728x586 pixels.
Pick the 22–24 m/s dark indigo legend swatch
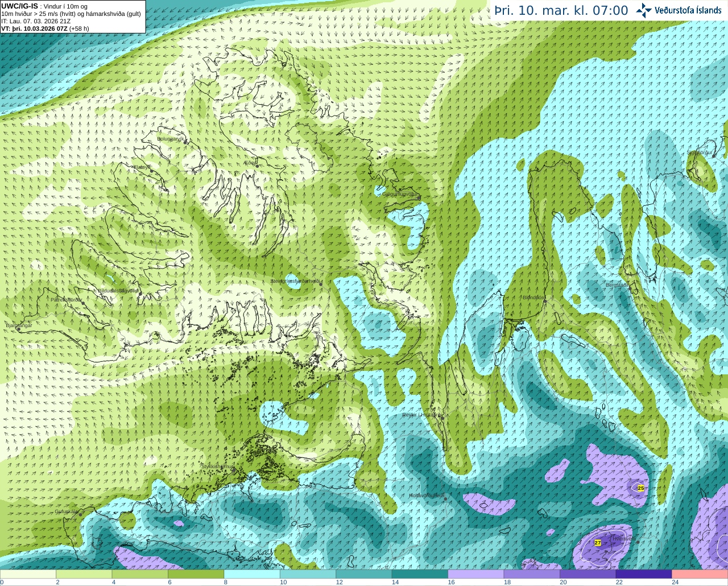pos(644,574)
